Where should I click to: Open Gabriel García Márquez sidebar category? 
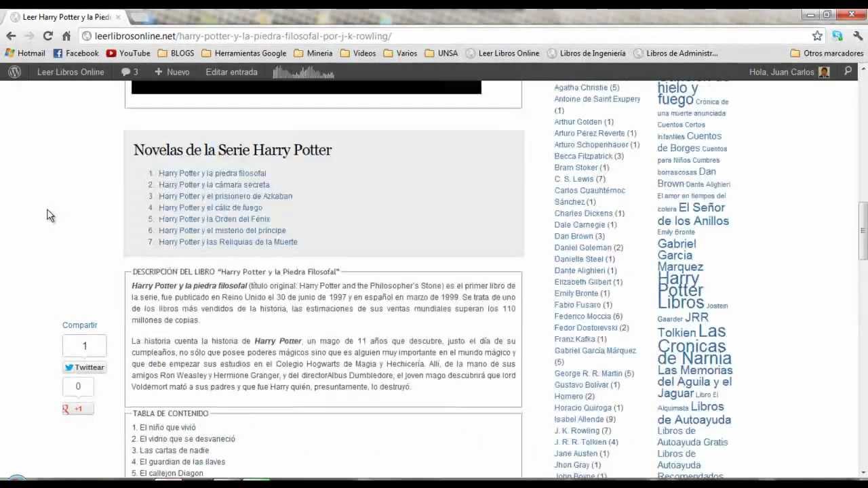coord(595,351)
